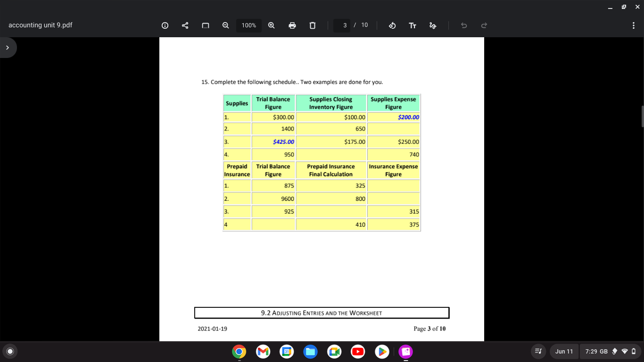Launch YouTube from the shelf

(x=358, y=351)
